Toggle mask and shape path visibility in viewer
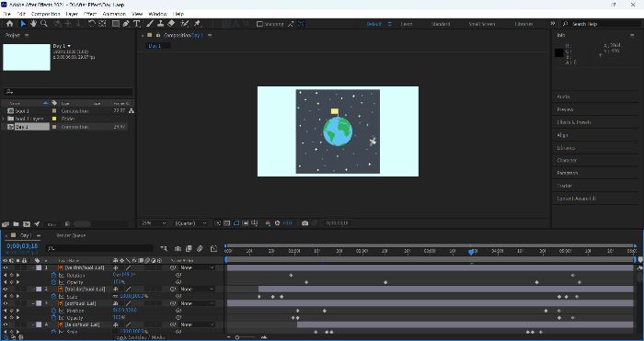The image size is (644, 341). (x=236, y=223)
